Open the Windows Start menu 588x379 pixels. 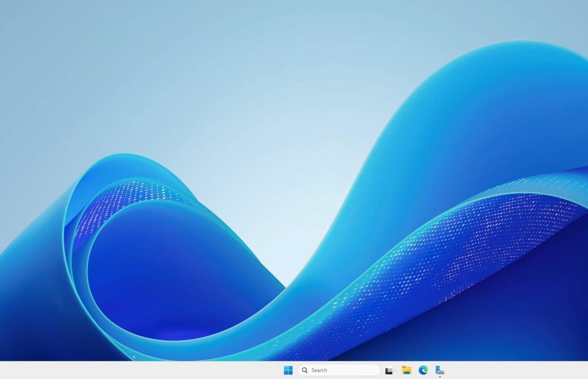(288, 370)
